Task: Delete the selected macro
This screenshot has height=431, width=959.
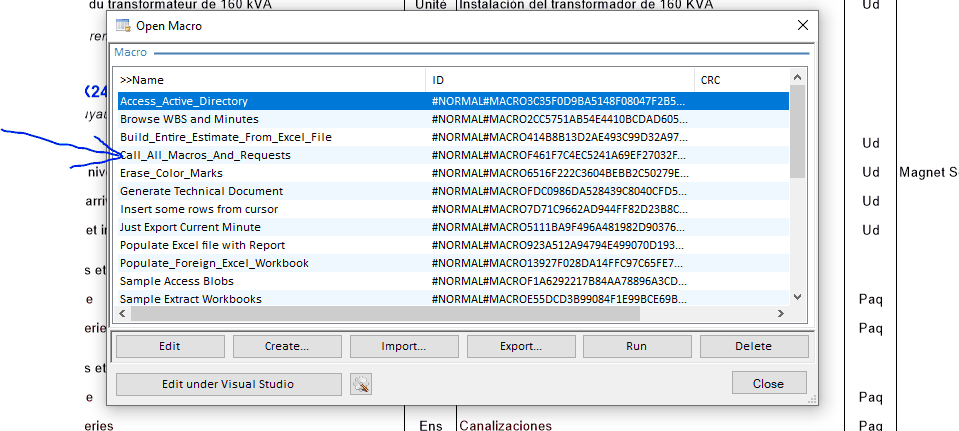Action: (x=753, y=346)
